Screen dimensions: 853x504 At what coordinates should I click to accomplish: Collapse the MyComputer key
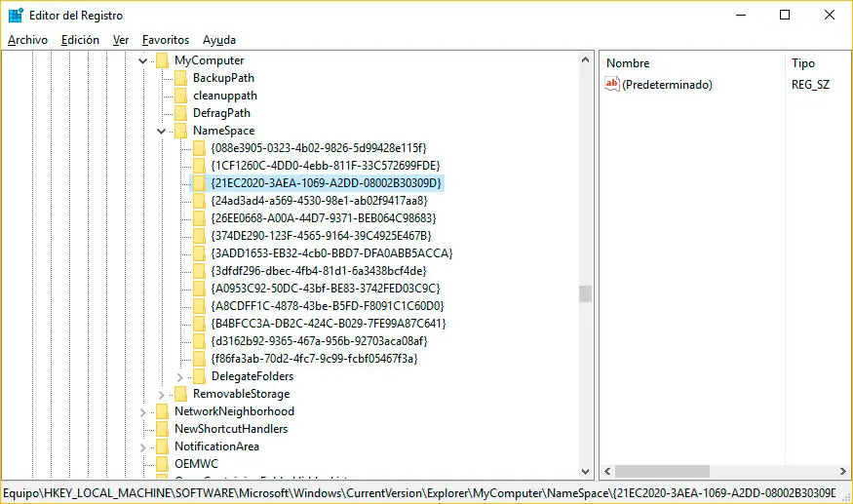[x=143, y=61]
